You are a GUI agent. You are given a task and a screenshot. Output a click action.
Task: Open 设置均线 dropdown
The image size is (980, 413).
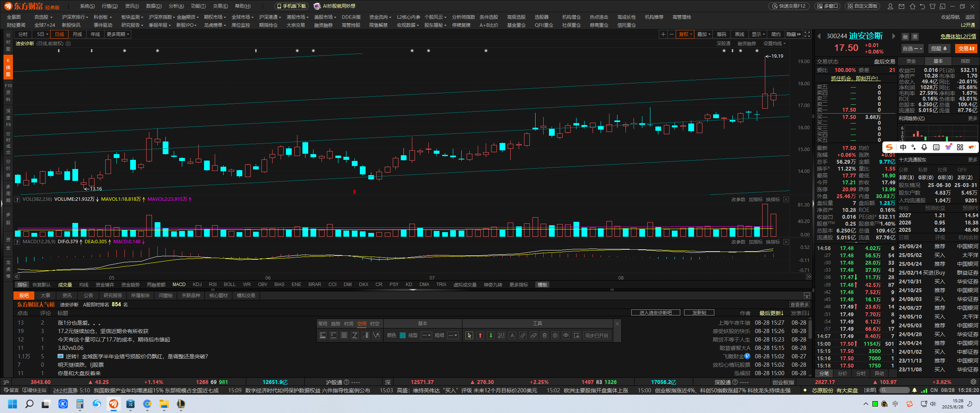point(774,44)
